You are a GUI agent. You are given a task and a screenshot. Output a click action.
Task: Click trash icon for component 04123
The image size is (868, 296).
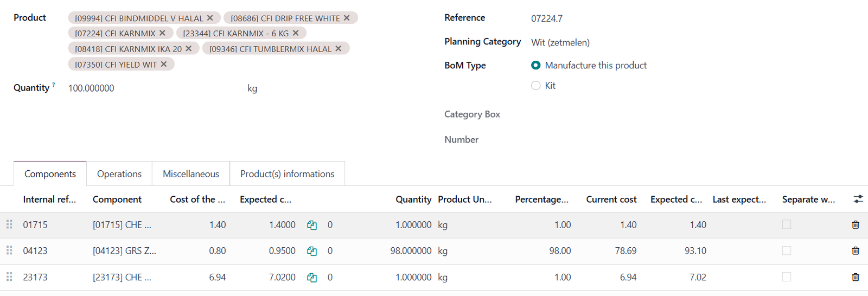(x=855, y=250)
